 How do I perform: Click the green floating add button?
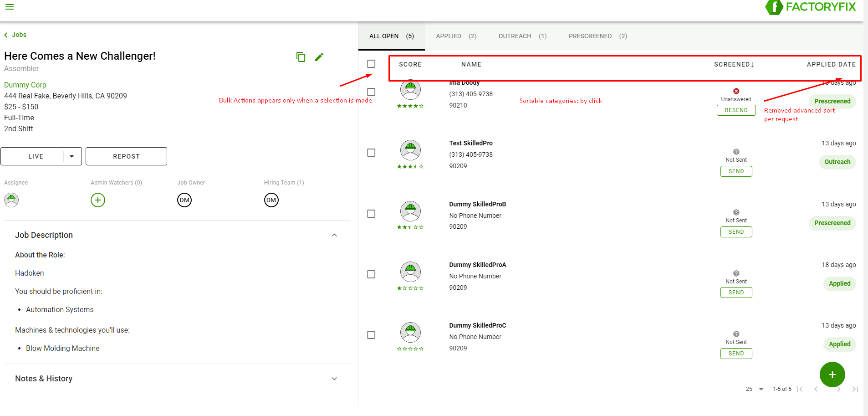tap(832, 375)
